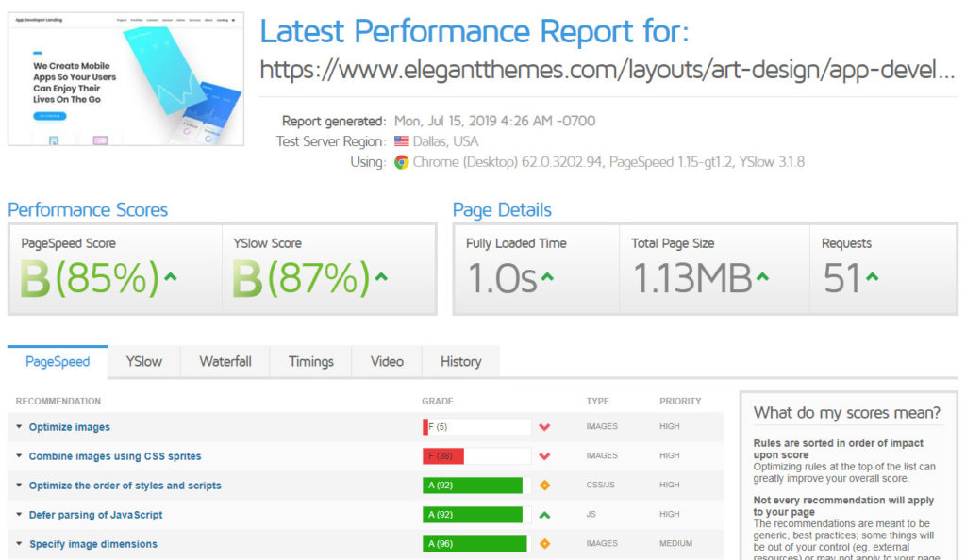Expand the Defer parsing of JavaScript row
This screenshot has width=966, height=560.
coord(19,515)
